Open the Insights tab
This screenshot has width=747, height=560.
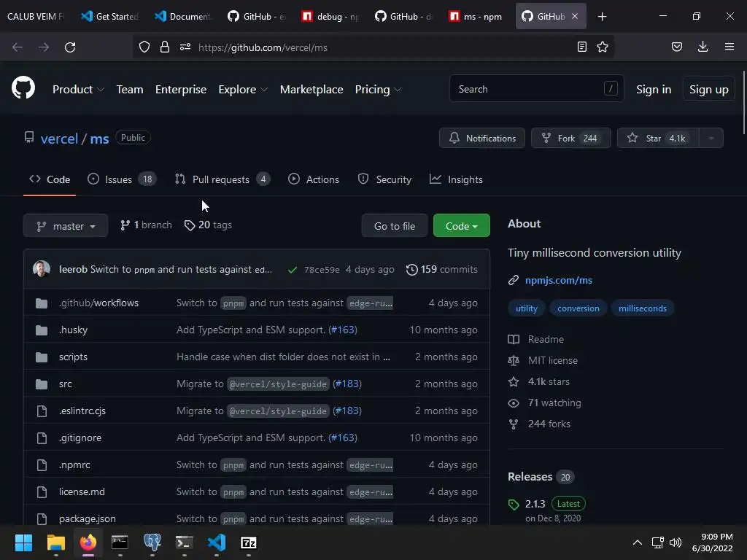pyautogui.click(x=456, y=179)
